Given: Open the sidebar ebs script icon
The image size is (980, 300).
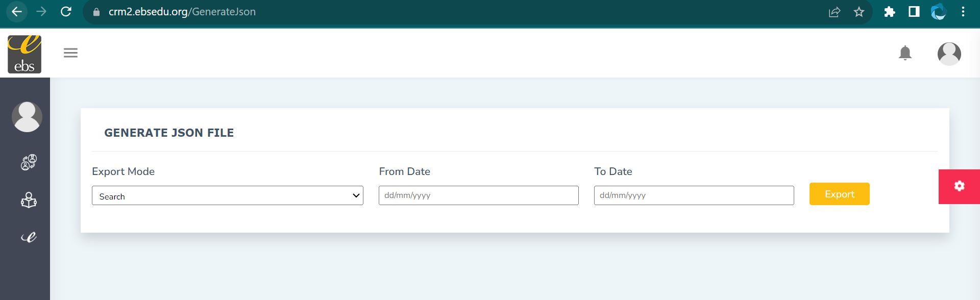Looking at the screenshot, I should [x=29, y=237].
